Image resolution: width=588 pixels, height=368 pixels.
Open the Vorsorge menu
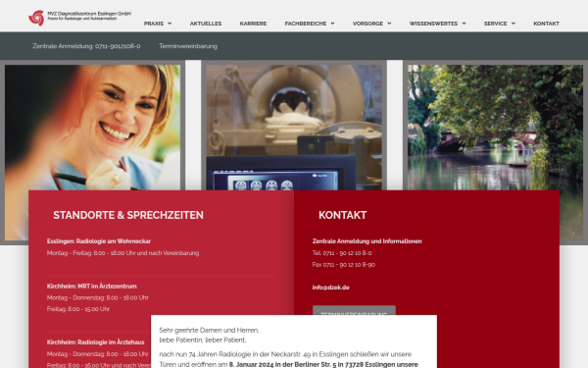click(367, 24)
